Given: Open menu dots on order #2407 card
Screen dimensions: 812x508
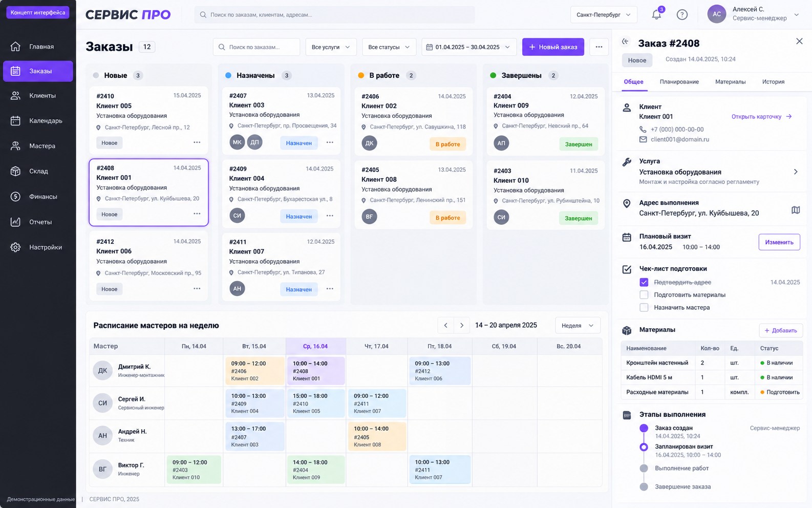Looking at the screenshot, I should pos(330,142).
